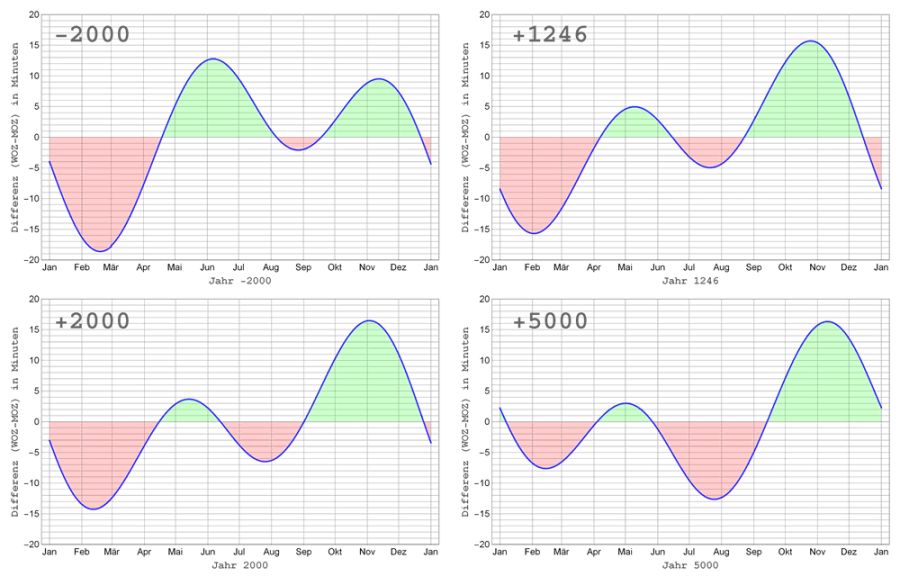Click the second, lower green peak in the -2000 chart
900x576 pixels.
pyautogui.click(x=377, y=110)
